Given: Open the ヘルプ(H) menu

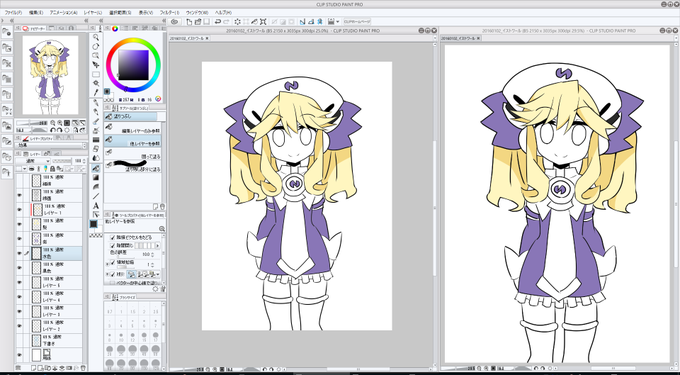Looking at the screenshot, I should point(223,13).
